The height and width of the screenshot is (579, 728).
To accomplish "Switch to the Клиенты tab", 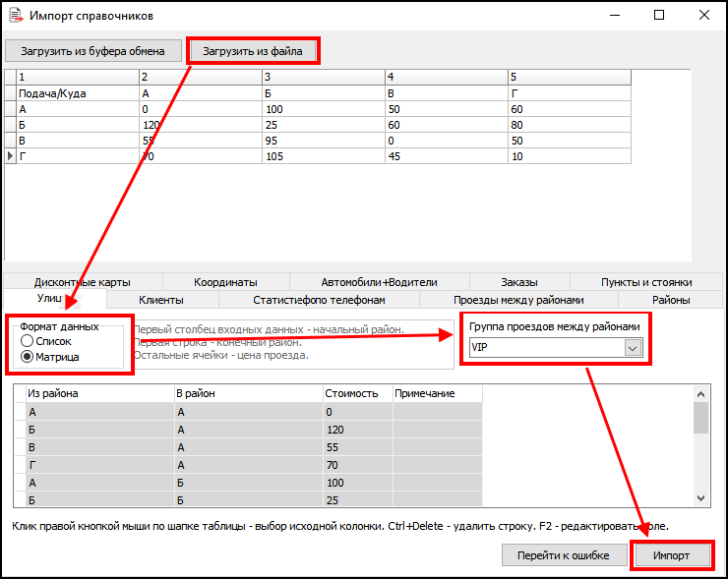I will pos(161,300).
